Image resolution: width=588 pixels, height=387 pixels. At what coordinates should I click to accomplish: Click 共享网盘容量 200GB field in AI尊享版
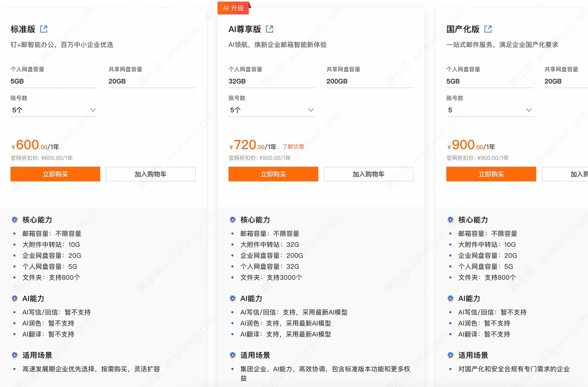(370, 81)
